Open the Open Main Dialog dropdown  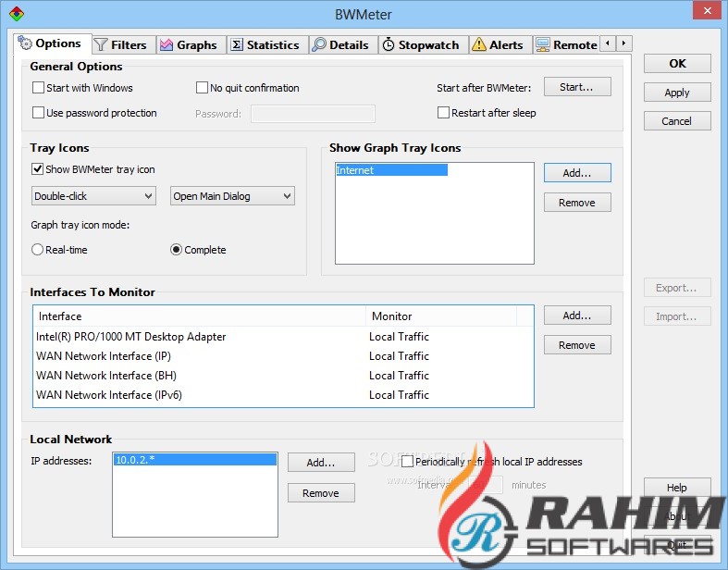point(232,196)
